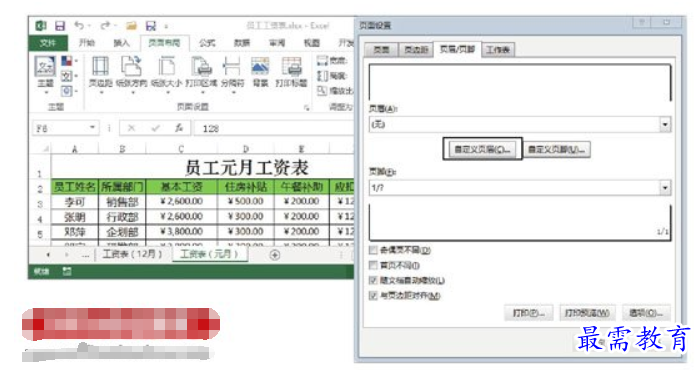The height and width of the screenshot is (370, 699).
Task: Switch to the 数据 (Data) ribbon tab
Action: tap(242, 43)
